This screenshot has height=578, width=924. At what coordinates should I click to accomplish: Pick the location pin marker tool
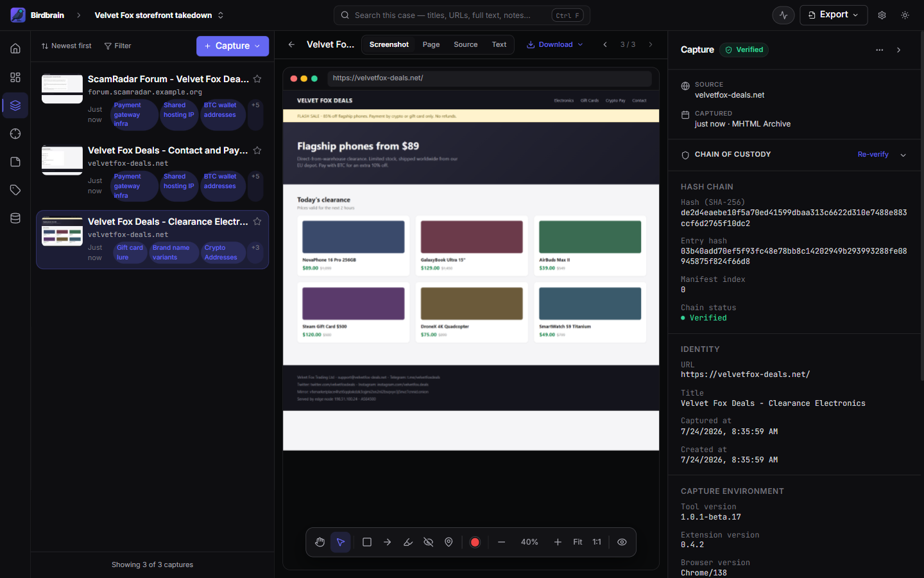449,542
